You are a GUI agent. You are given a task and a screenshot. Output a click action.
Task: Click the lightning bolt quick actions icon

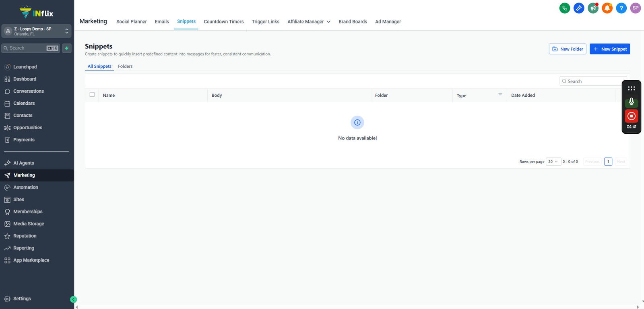(x=67, y=48)
